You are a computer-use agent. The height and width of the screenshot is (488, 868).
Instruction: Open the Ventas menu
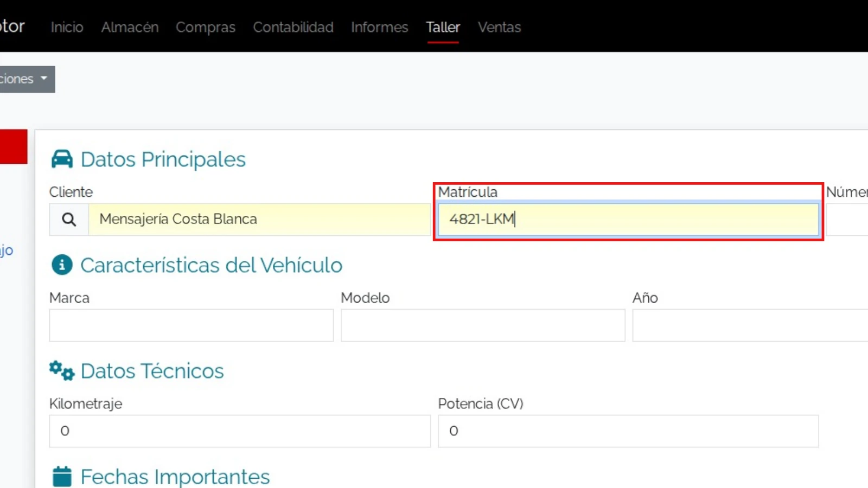pyautogui.click(x=499, y=27)
